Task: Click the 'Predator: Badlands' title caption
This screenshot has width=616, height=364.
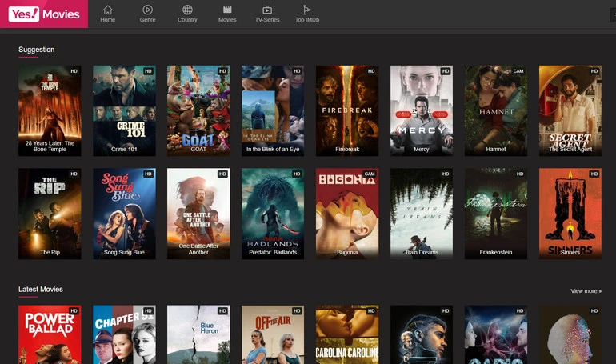Action: pyautogui.click(x=273, y=253)
